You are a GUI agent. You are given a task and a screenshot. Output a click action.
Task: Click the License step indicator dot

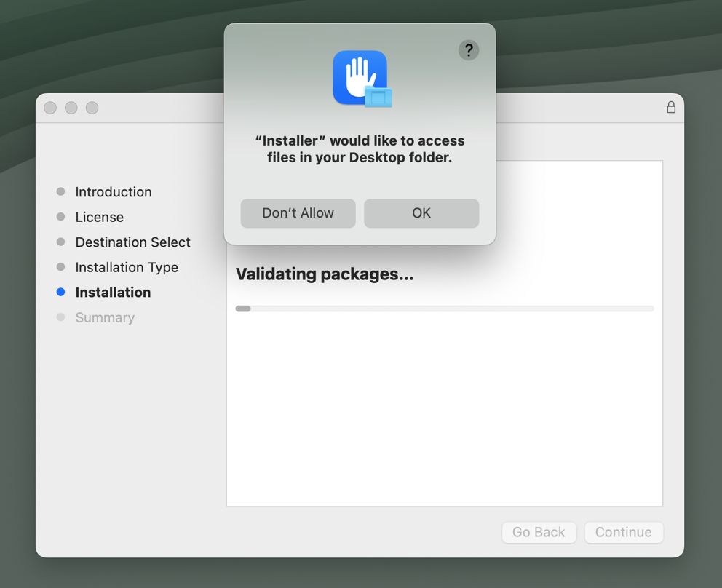(x=61, y=217)
